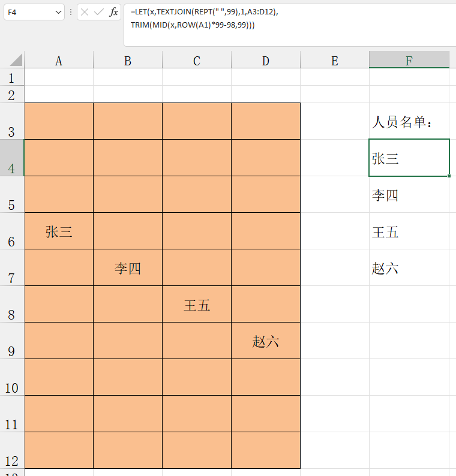Click cell A6 containing 张三
The width and height of the screenshot is (456, 476).
point(59,231)
